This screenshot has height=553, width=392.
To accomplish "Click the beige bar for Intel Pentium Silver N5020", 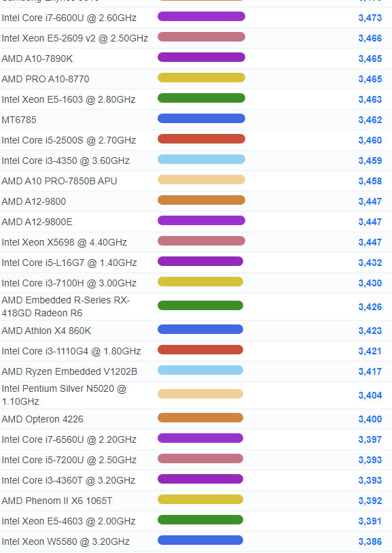I will point(200,394).
